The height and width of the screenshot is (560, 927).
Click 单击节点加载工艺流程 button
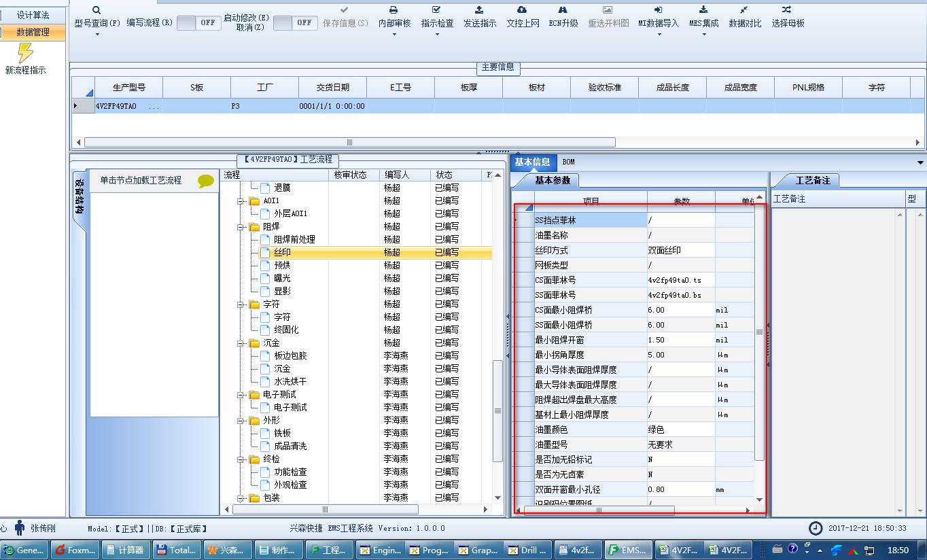coord(141,181)
